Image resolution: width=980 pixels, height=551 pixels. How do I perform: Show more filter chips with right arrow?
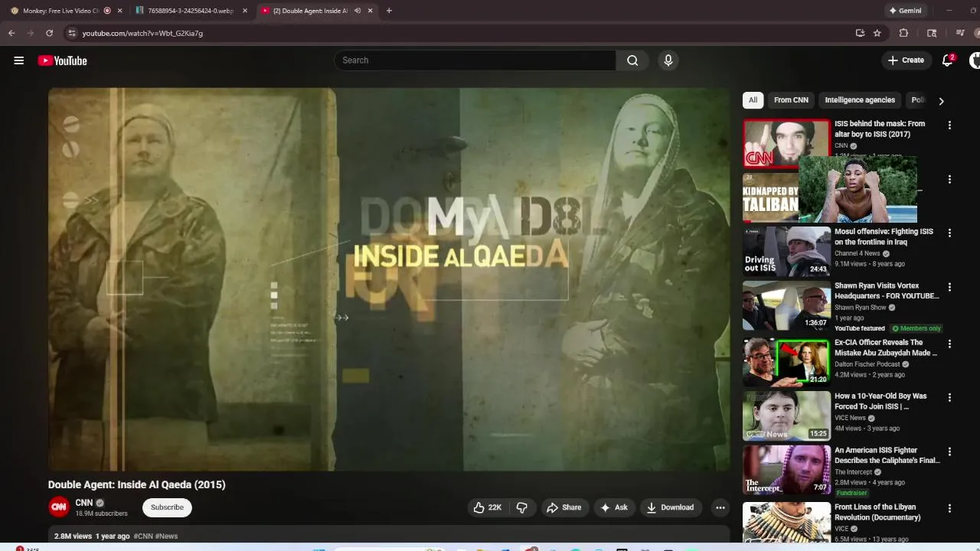[941, 101]
